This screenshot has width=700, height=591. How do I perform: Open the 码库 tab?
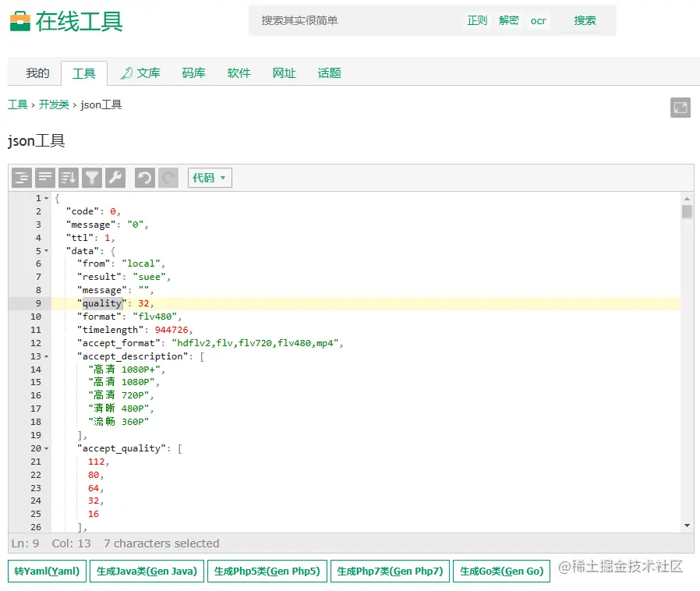pyautogui.click(x=194, y=73)
